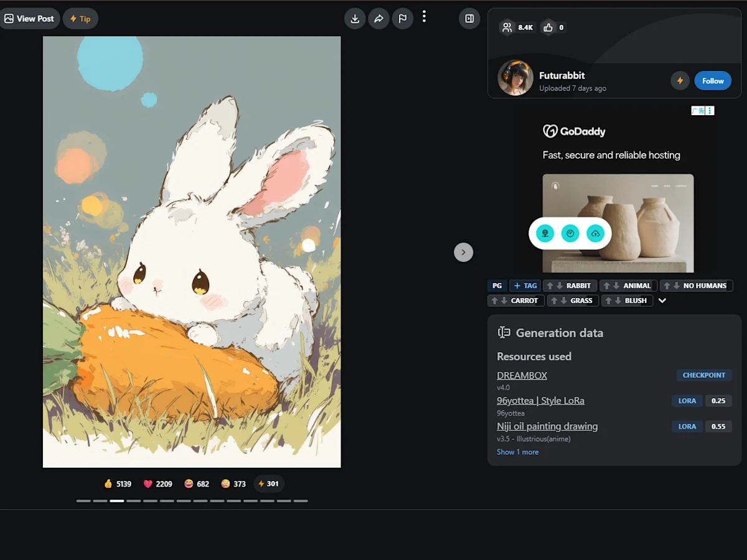Click the CHECKPOINT badge

(x=704, y=375)
